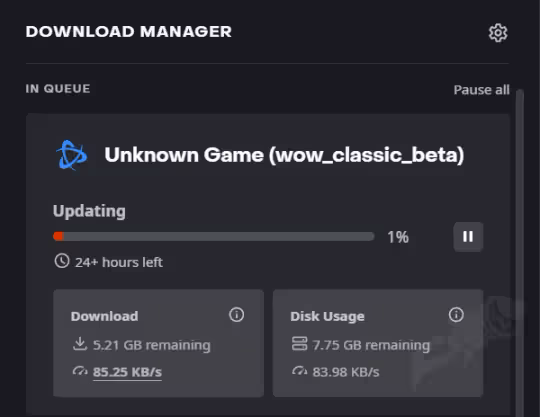
Task: Open the underlined 85.25 KB/s speed link
Action: pyautogui.click(x=127, y=372)
